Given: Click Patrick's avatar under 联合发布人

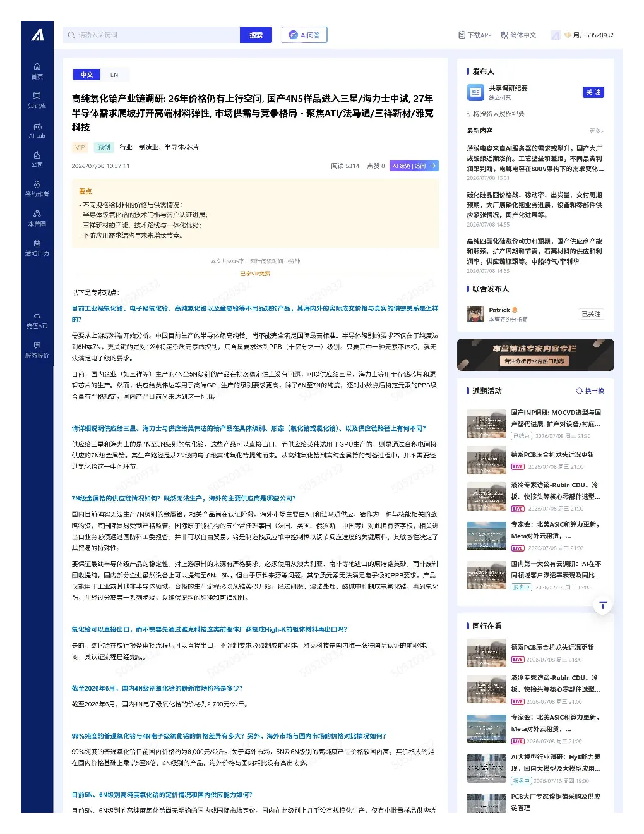Looking at the screenshot, I should pos(475,314).
